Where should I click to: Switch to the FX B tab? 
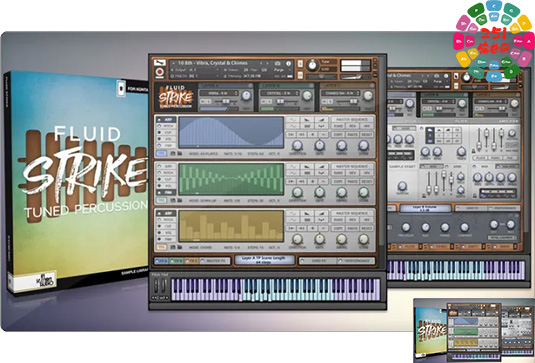click(x=176, y=261)
